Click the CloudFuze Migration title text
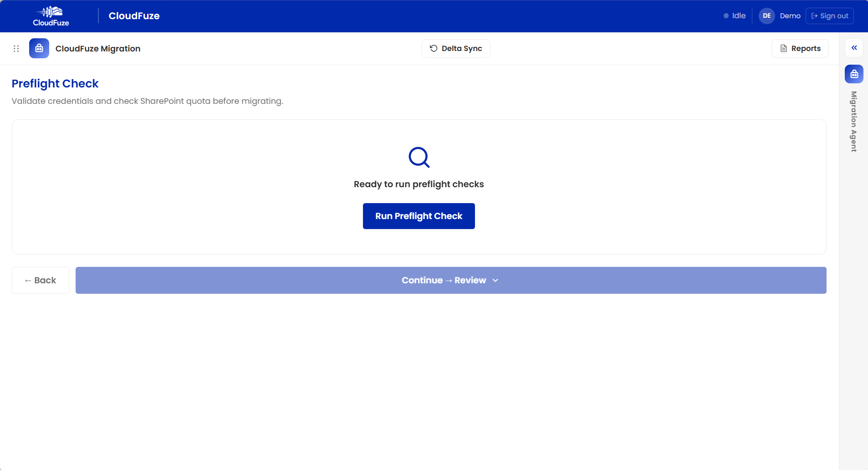 pos(98,49)
